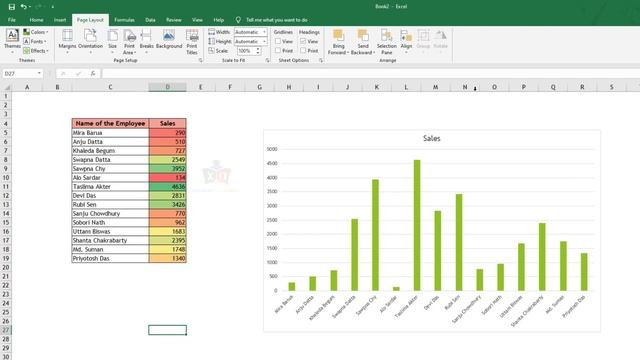Click the red Sales header cell
The width and height of the screenshot is (640, 360).
168,123
